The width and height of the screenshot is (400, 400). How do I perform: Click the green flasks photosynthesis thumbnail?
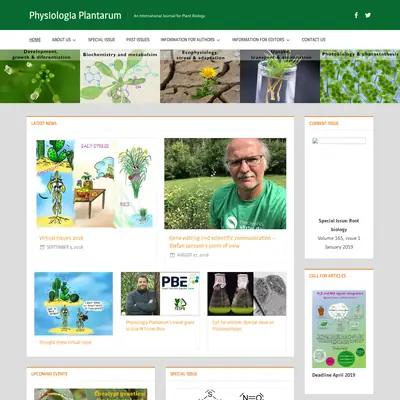click(x=247, y=294)
